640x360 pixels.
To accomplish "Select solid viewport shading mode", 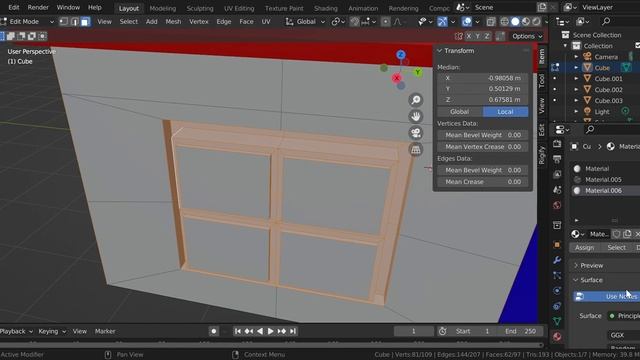I will (x=515, y=22).
